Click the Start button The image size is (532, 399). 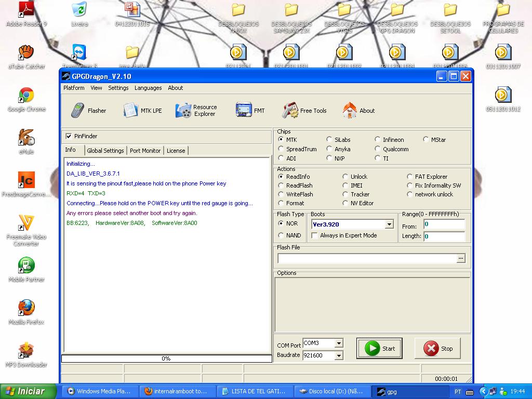pyautogui.click(x=379, y=349)
